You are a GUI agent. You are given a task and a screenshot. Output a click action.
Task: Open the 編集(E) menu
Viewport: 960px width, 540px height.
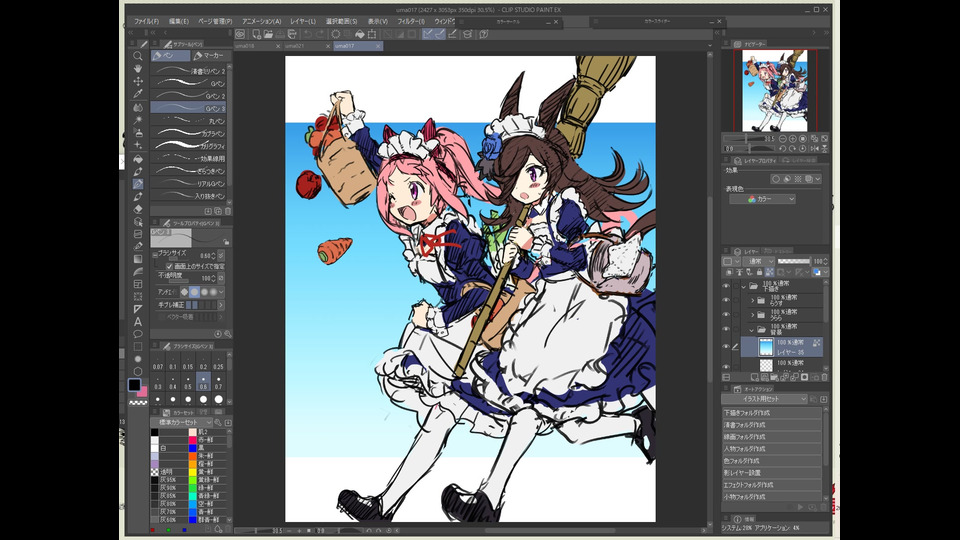tap(179, 21)
